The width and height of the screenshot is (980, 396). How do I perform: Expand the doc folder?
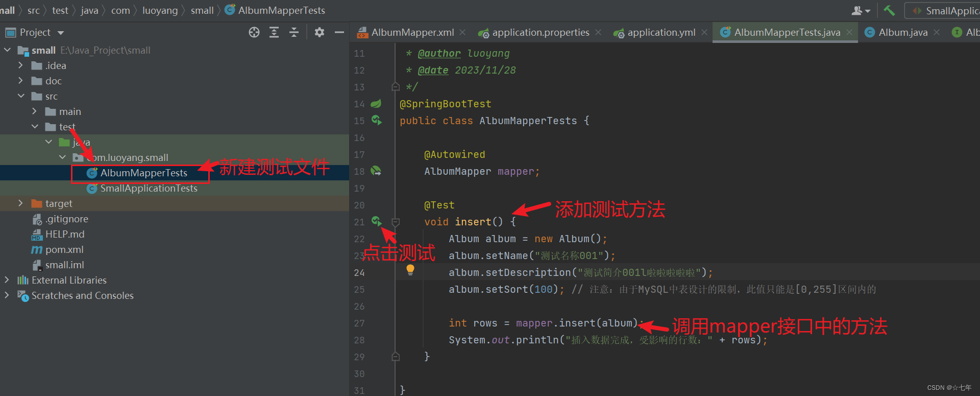[20, 81]
